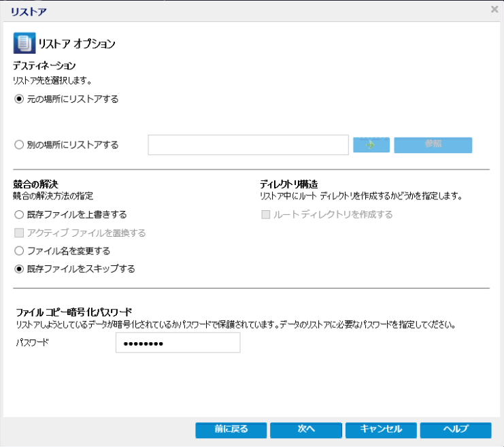The height and width of the screenshot is (447, 504).
Task: Click the green arrow button
Action: pyautogui.click(x=371, y=145)
